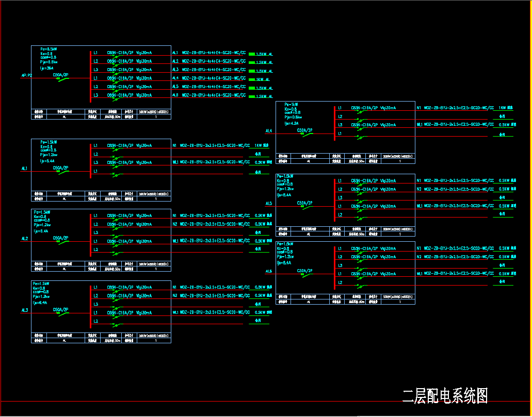Select the AL1 panel main breaker switch symbol
The image size is (532, 417).
point(63,171)
